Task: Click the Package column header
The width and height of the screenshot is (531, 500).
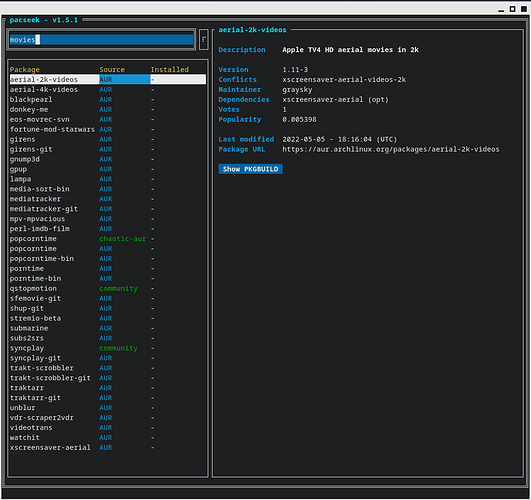Action: 25,69
